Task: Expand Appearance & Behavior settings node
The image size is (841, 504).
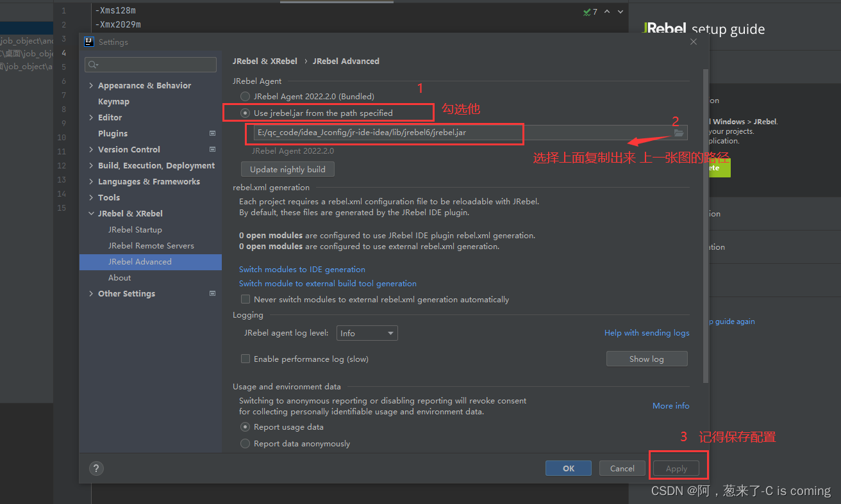Action: pos(91,85)
